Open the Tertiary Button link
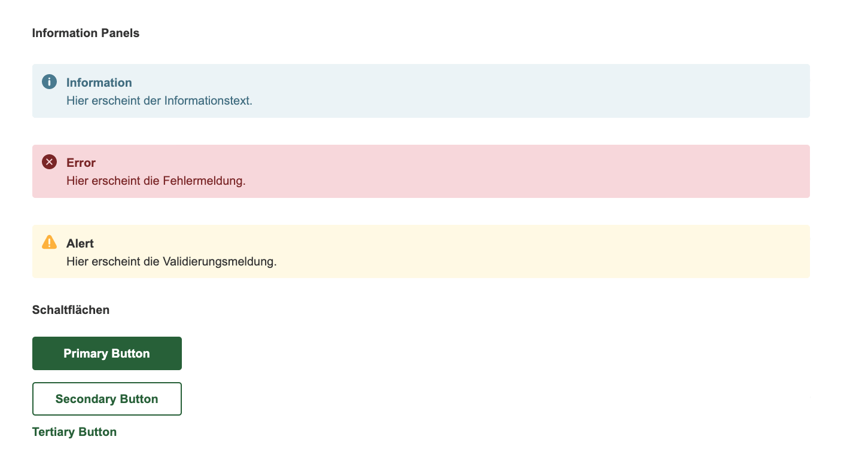 74,432
